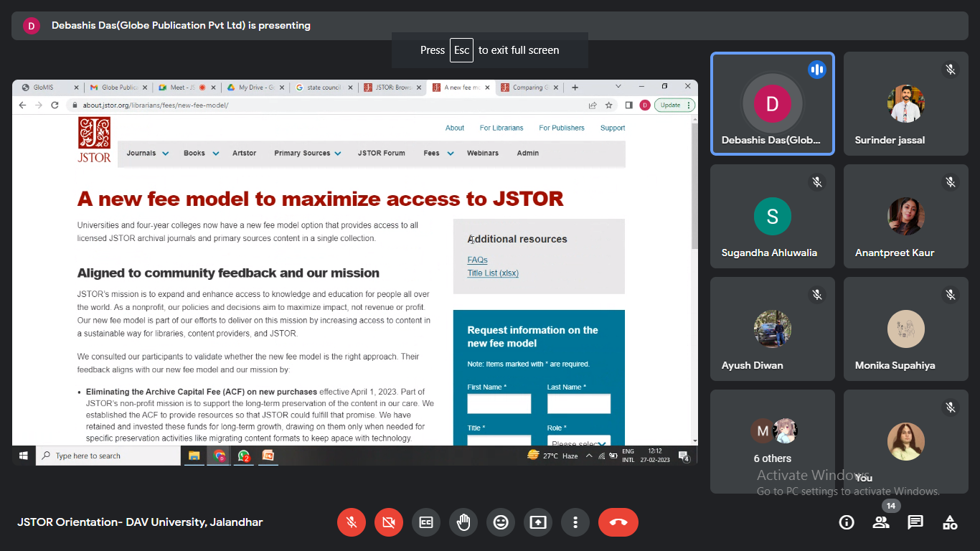Expand the Fees dropdown in the JSTOR navigation

pyautogui.click(x=438, y=154)
